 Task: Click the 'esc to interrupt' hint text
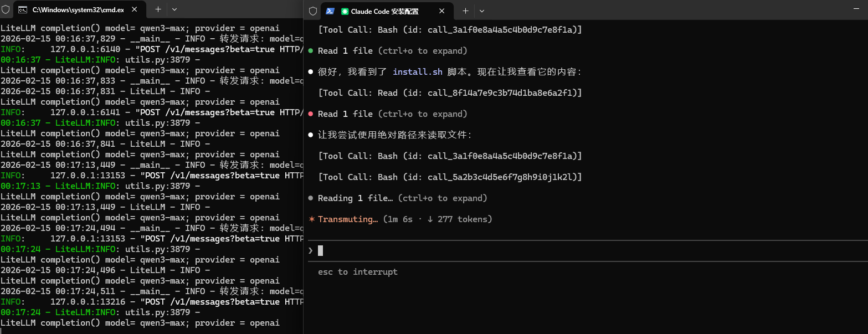click(357, 272)
